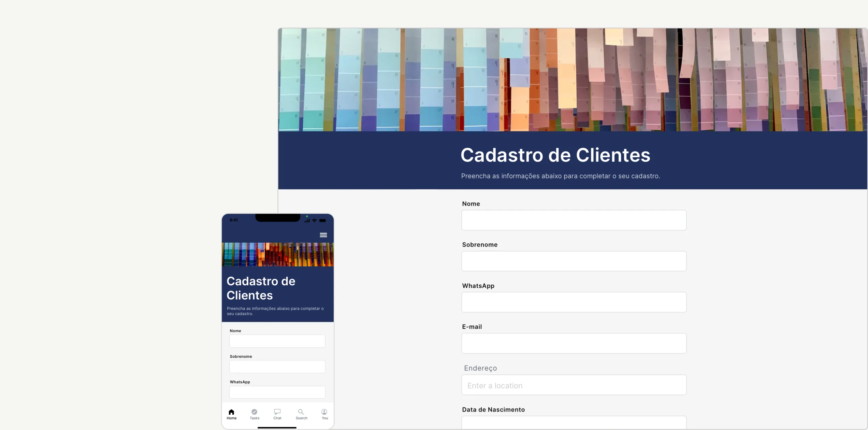868x430 pixels.
Task: Open the You profile tab in the phone
Action: pos(324,414)
